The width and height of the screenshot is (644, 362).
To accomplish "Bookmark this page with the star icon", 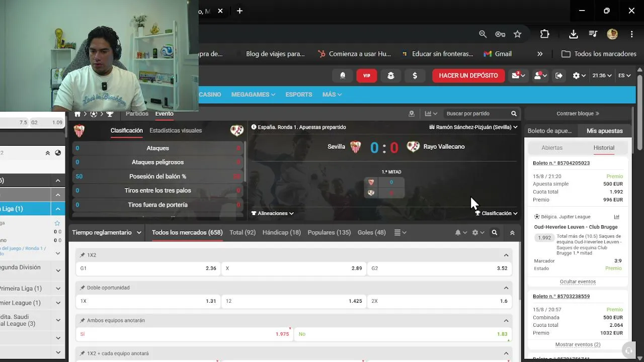I will pyautogui.click(x=518, y=34).
